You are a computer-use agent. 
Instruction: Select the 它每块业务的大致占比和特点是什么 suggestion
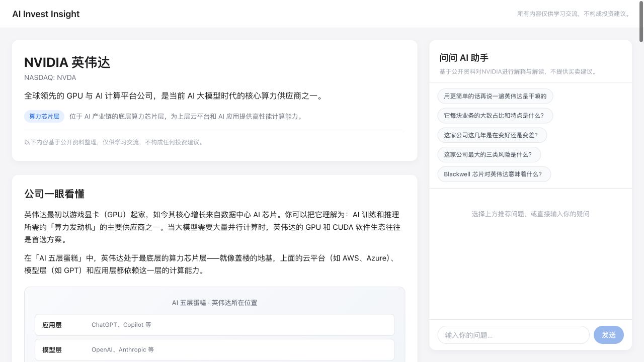495,116
